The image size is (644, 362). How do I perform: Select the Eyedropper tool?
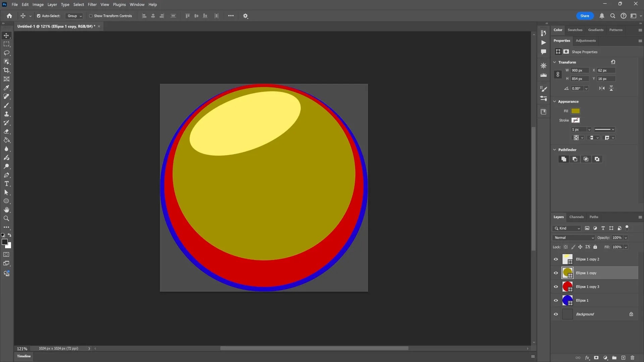point(6,88)
